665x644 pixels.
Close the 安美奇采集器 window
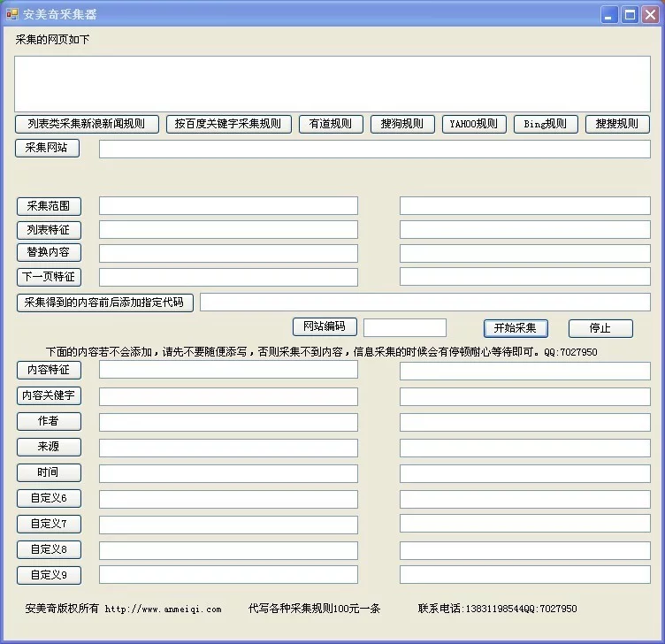651,15
